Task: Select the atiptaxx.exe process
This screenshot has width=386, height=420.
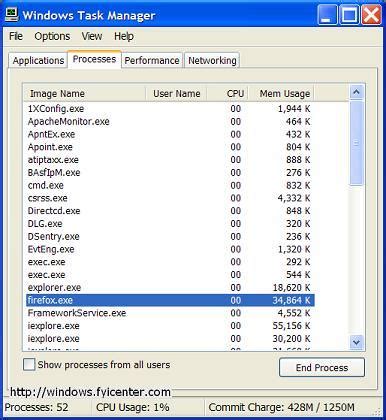Action: pos(170,160)
